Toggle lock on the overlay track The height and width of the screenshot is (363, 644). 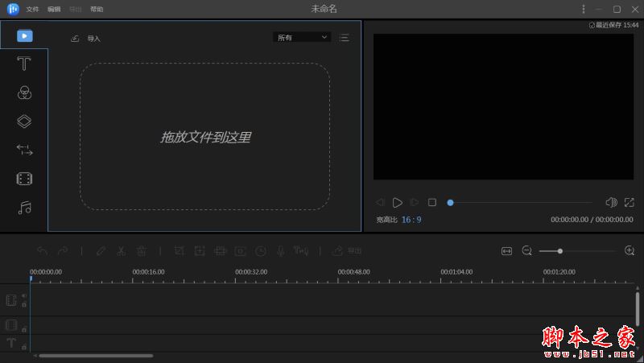(x=24, y=329)
